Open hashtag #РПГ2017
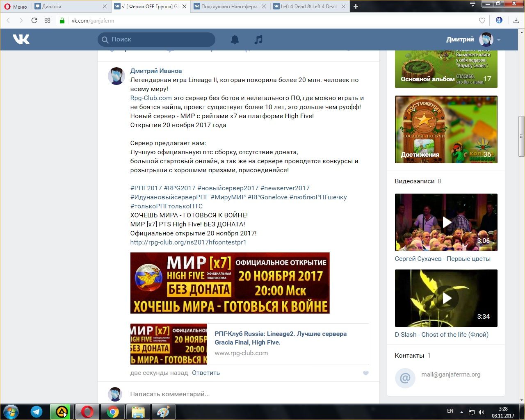525x420 pixels. tap(146, 188)
